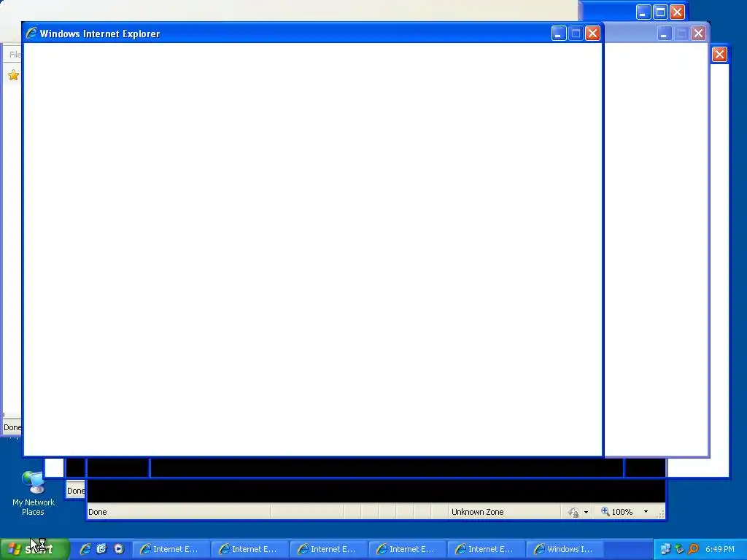Click the green arrow hardware tray icon

pos(679,549)
